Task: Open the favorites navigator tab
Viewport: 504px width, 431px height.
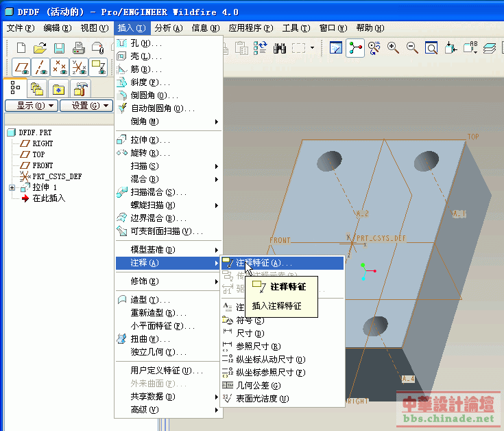Action: pos(58,89)
